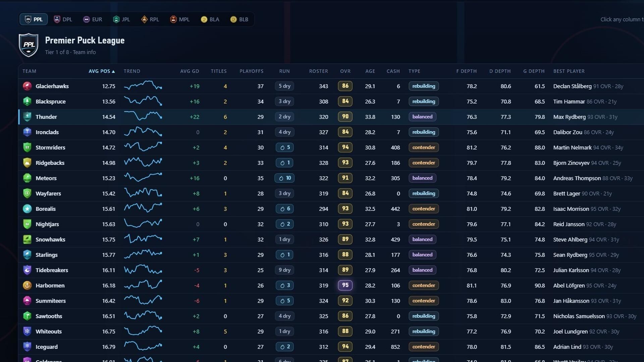
Task: Sort table by AVG GD column
Action: point(190,71)
